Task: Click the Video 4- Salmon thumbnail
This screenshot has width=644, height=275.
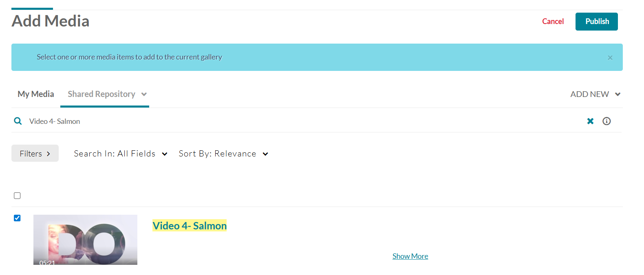Action: point(85,240)
